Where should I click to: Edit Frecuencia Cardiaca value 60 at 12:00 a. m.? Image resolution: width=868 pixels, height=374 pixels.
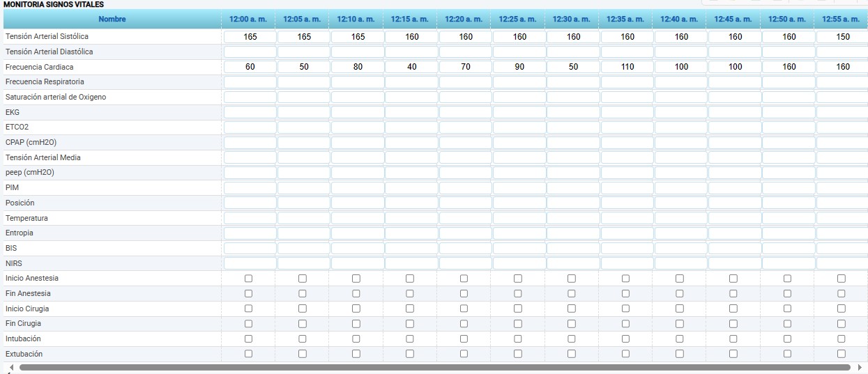point(250,67)
